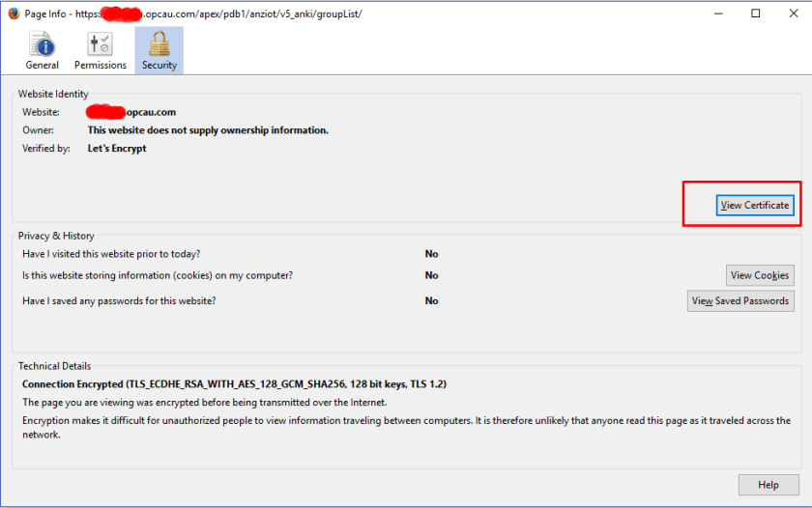The width and height of the screenshot is (812, 508).
Task: Click the Privacy & History section heading
Action: 56,236
